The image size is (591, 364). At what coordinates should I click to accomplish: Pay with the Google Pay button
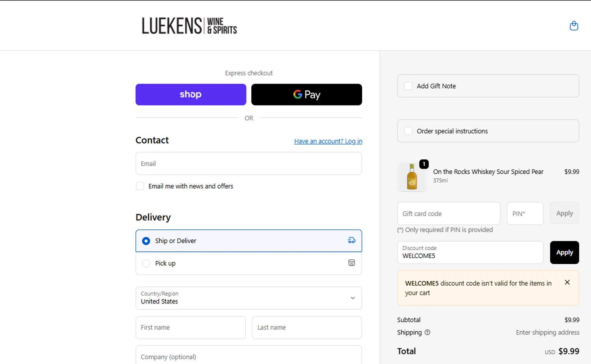pyautogui.click(x=307, y=94)
